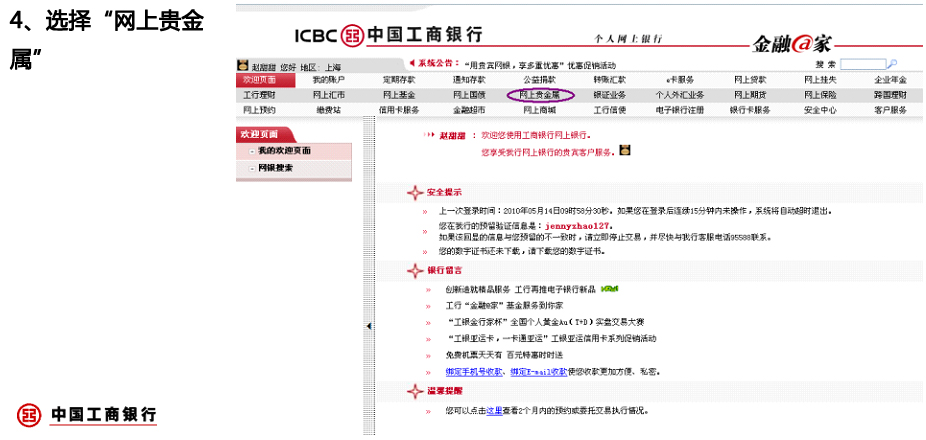Open e卡服务 menu
The width and height of the screenshot is (926, 440).
(680, 80)
